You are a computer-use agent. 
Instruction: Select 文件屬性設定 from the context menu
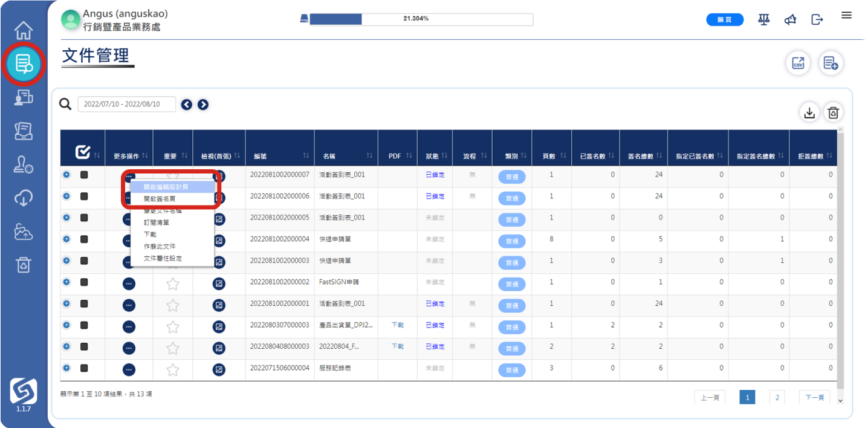click(x=163, y=258)
